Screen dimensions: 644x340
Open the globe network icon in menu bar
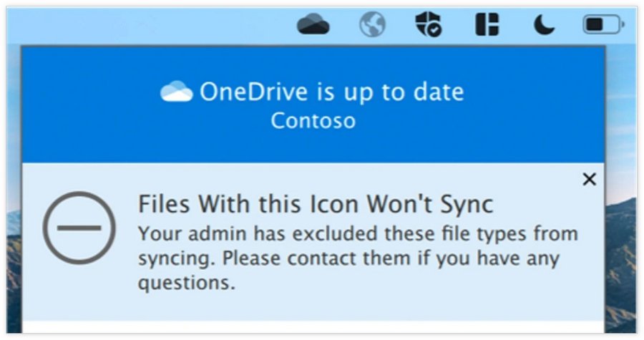(x=372, y=25)
